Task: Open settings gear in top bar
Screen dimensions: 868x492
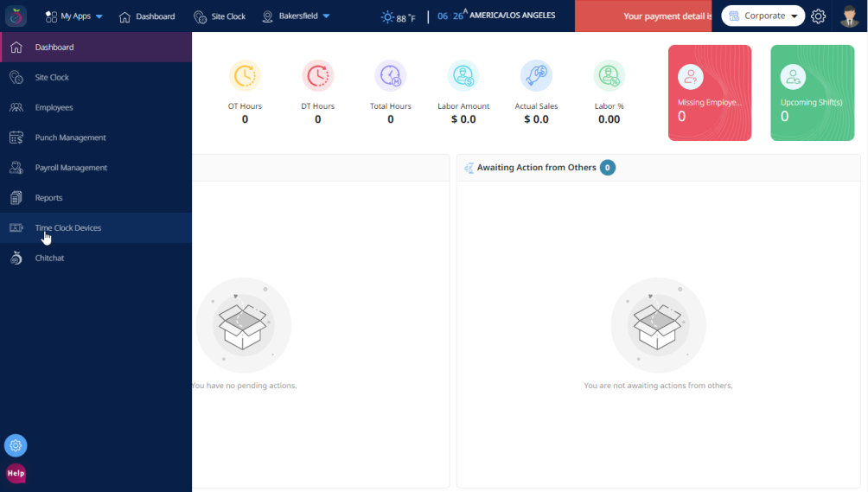Action: [x=818, y=16]
